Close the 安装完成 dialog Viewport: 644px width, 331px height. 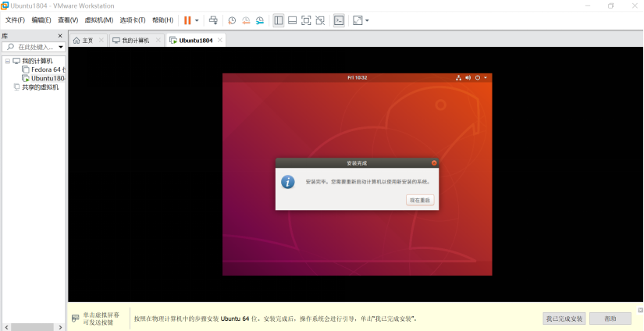click(434, 162)
